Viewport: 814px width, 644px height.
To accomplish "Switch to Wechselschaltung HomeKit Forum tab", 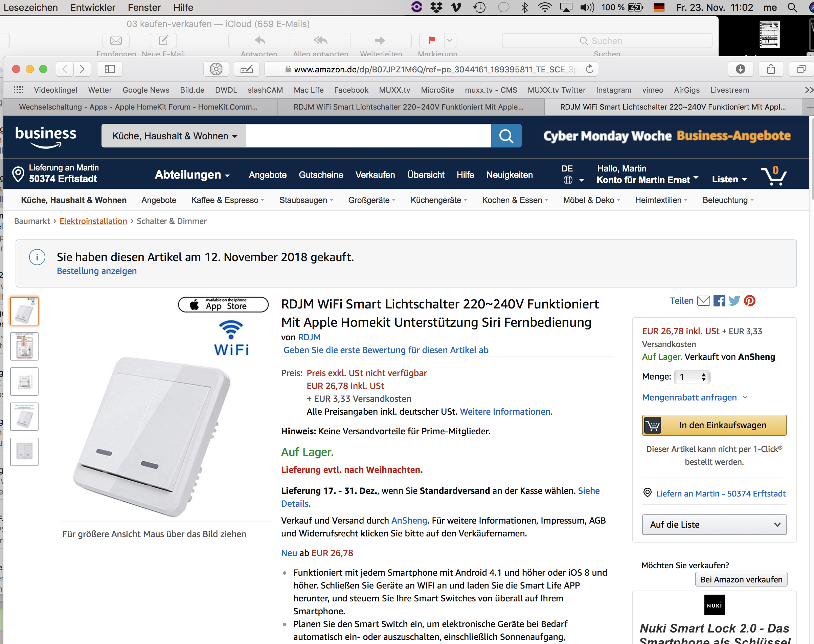I will pyautogui.click(x=138, y=107).
